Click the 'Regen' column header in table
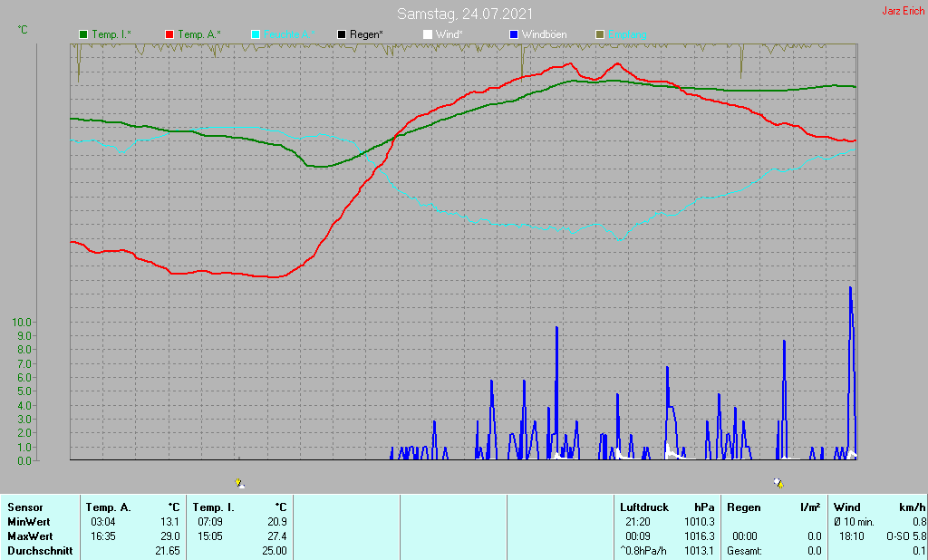 (x=744, y=507)
